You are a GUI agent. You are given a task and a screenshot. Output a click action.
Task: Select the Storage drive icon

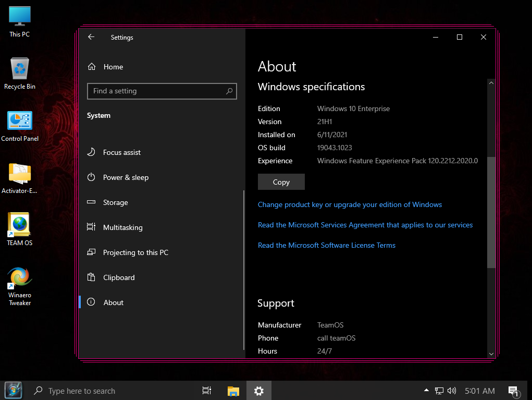click(91, 202)
